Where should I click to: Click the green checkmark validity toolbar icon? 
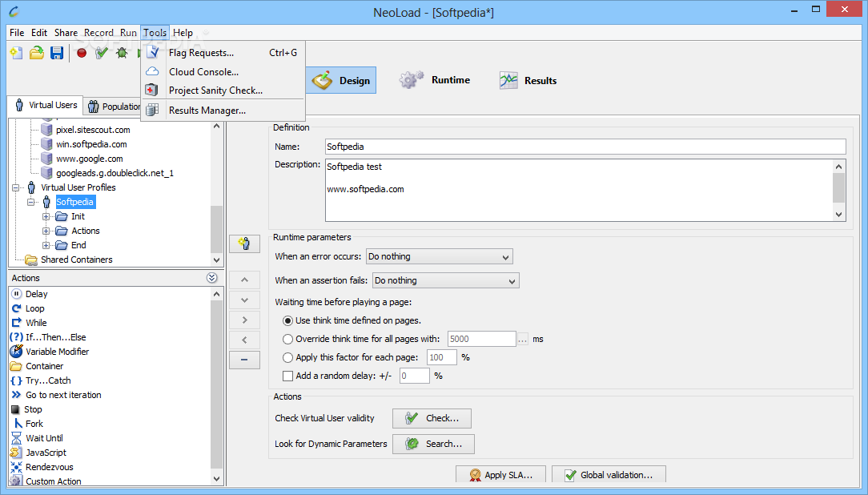[102, 53]
